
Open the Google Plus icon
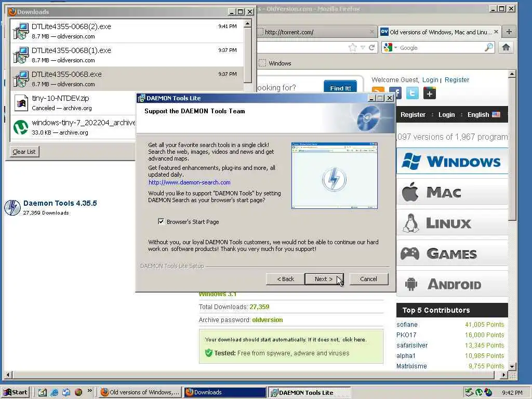[430, 93]
